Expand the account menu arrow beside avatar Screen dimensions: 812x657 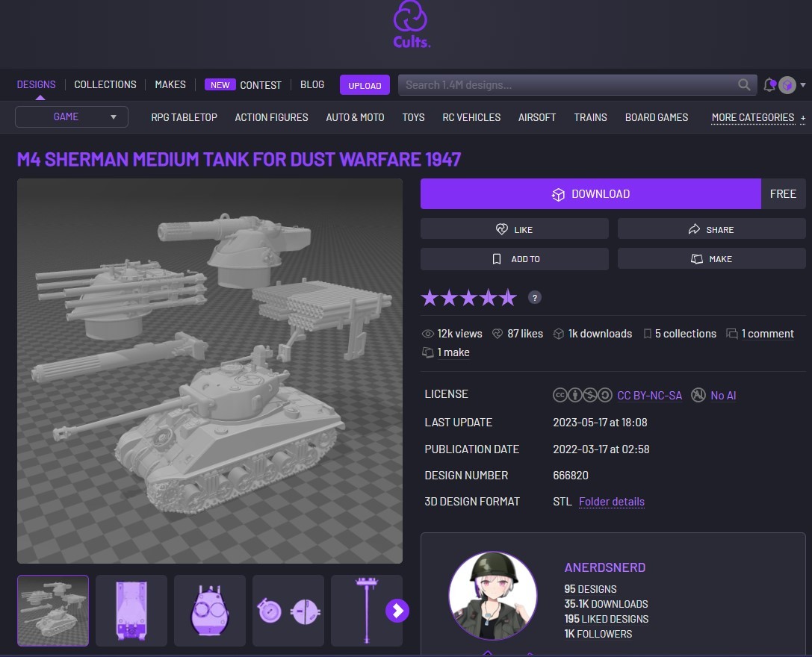pos(803,85)
